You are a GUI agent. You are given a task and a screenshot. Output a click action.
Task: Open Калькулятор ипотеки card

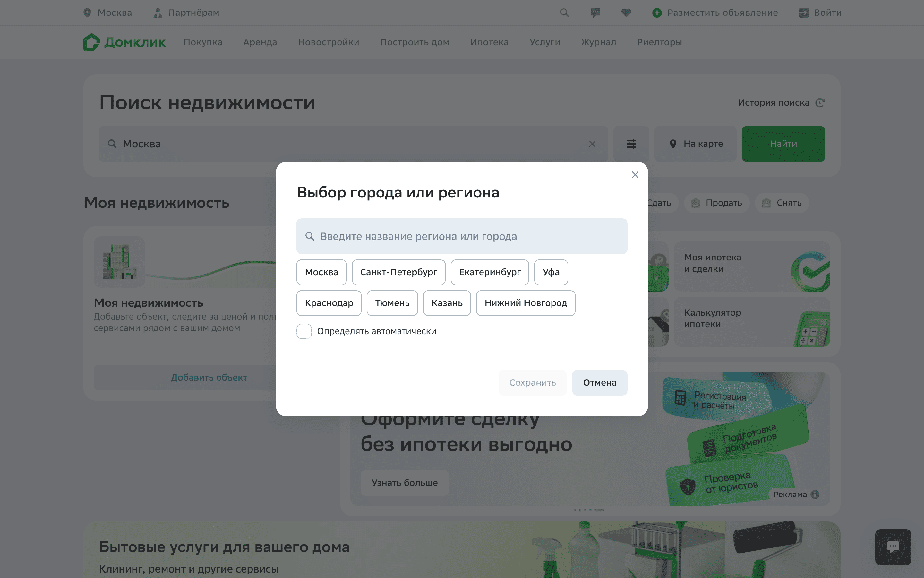click(x=752, y=322)
